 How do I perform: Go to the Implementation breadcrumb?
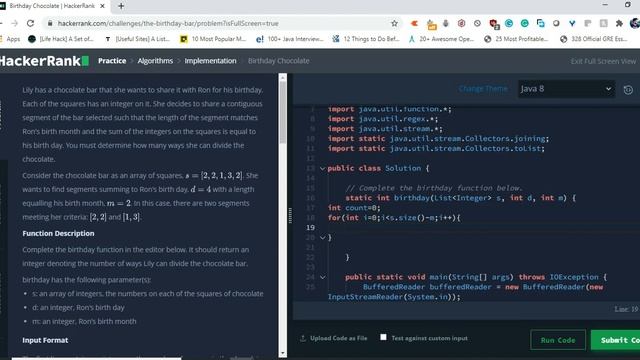[x=210, y=61]
